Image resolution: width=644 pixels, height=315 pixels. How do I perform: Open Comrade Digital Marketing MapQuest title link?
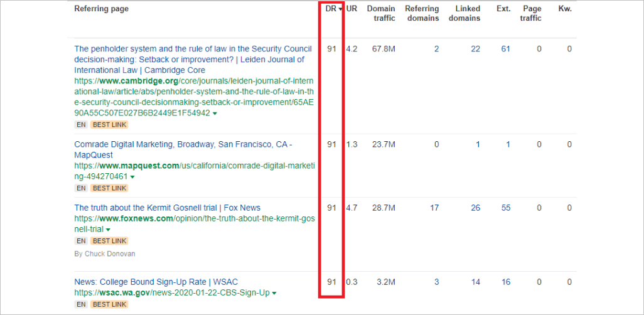(x=183, y=150)
